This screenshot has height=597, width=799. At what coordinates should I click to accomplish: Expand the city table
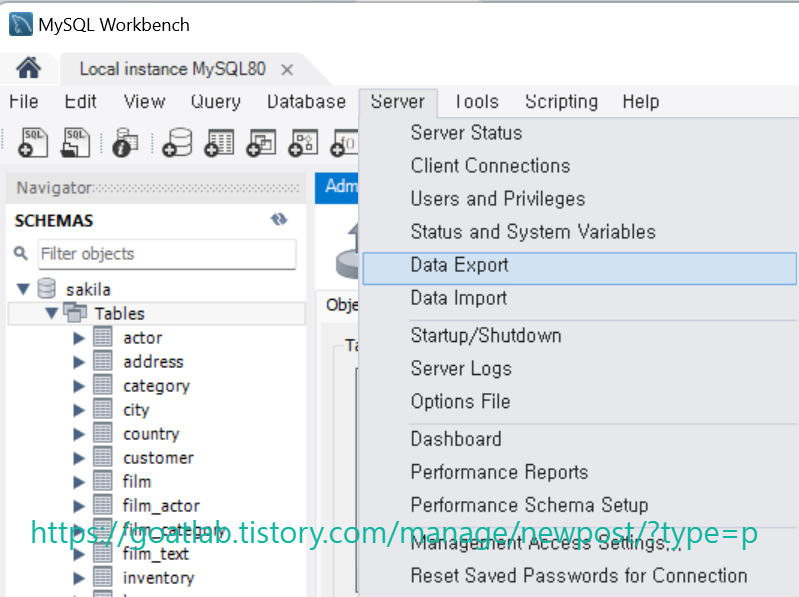(x=79, y=410)
